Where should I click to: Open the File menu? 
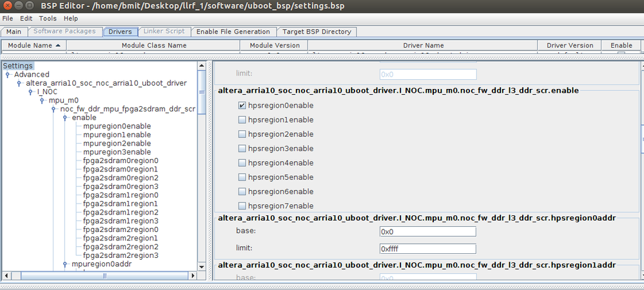click(x=7, y=19)
